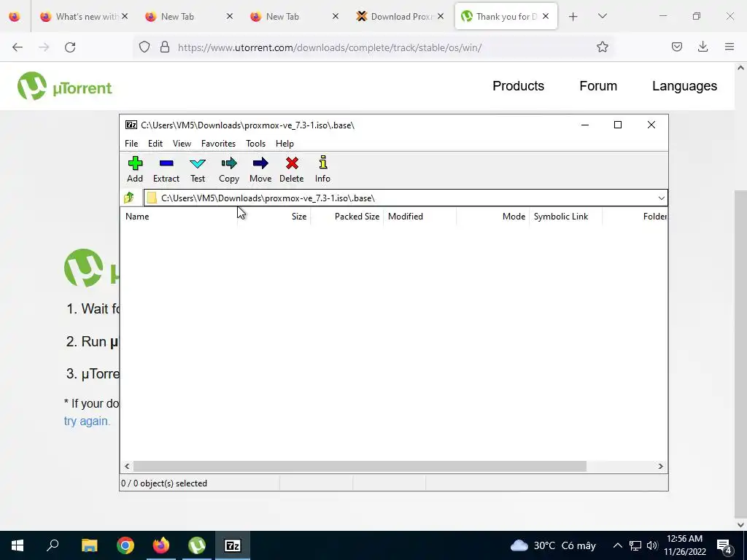The image size is (747, 560).
Task: Open Windows taskbar search
Action: [x=53, y=545]
